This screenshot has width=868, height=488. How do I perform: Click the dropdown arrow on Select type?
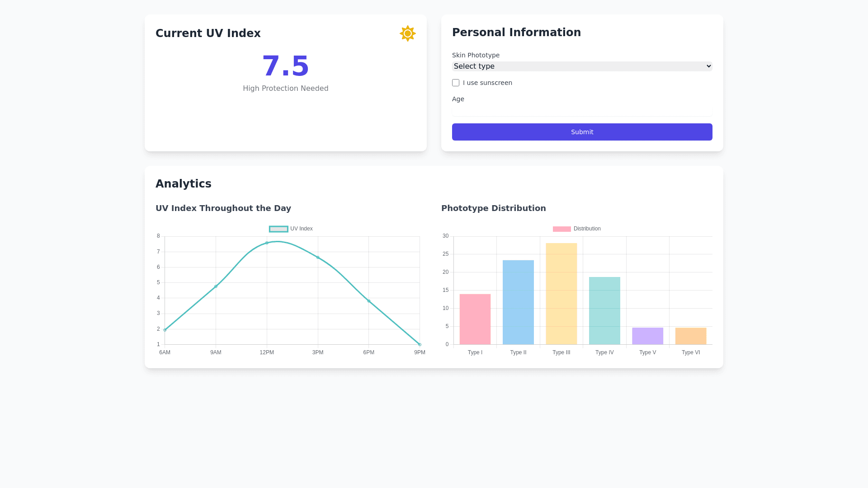click(x=708, y=66)
